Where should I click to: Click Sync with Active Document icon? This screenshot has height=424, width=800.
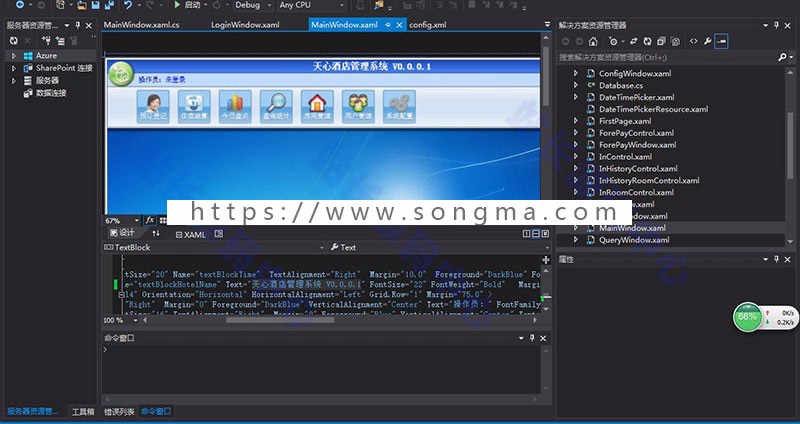[634, 42]
